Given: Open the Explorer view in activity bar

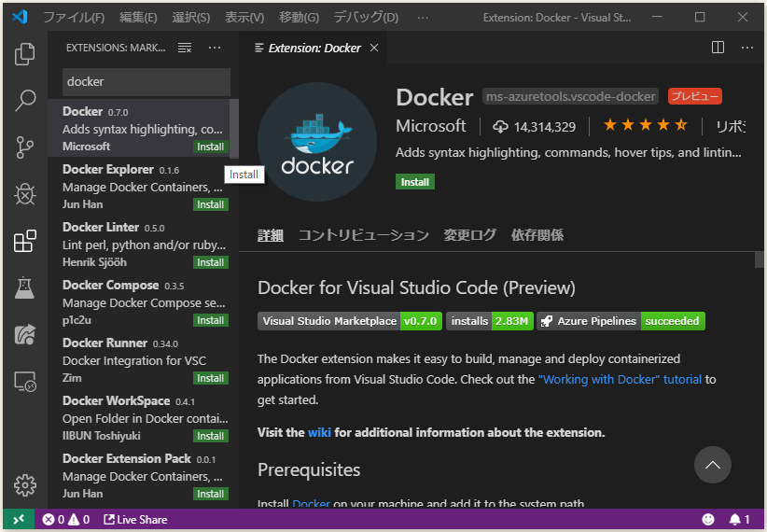Looking at the screenshot, I should tap(24, 54).
